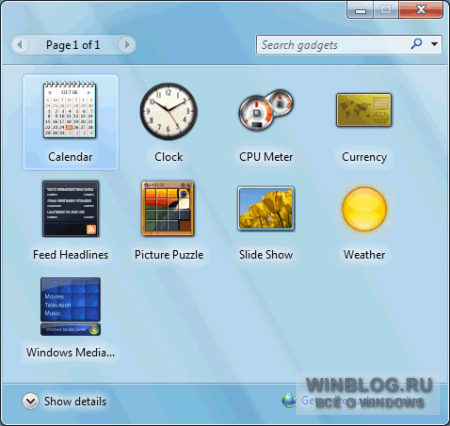
Task: Click the magnifier search icon
Action: pos(417,44)
